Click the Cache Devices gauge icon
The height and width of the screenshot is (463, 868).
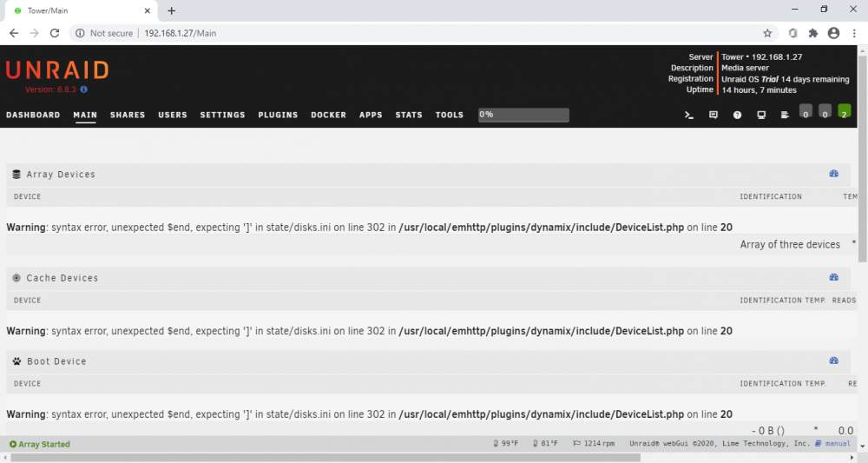point(833,277)
